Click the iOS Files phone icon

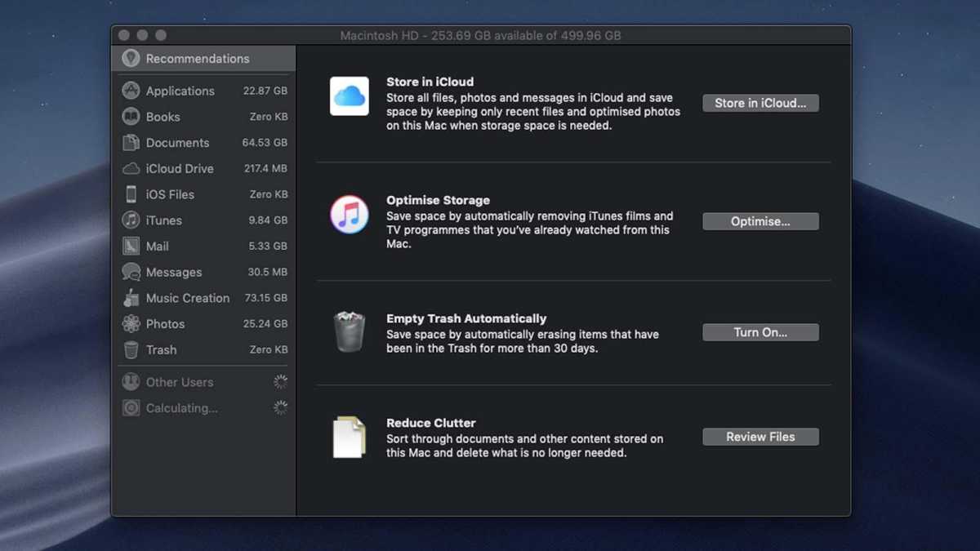point(131,194)
